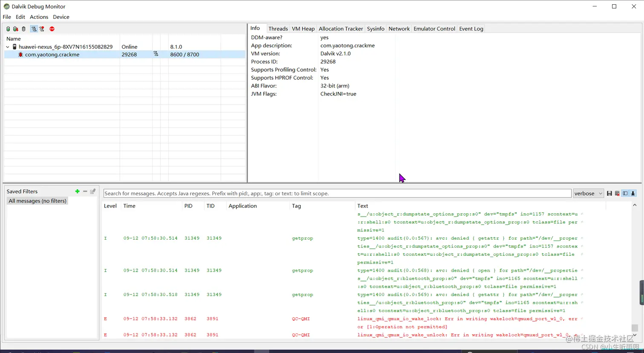Click the edit logcat filter icon

pyautogui.click(x=93, y=191)
